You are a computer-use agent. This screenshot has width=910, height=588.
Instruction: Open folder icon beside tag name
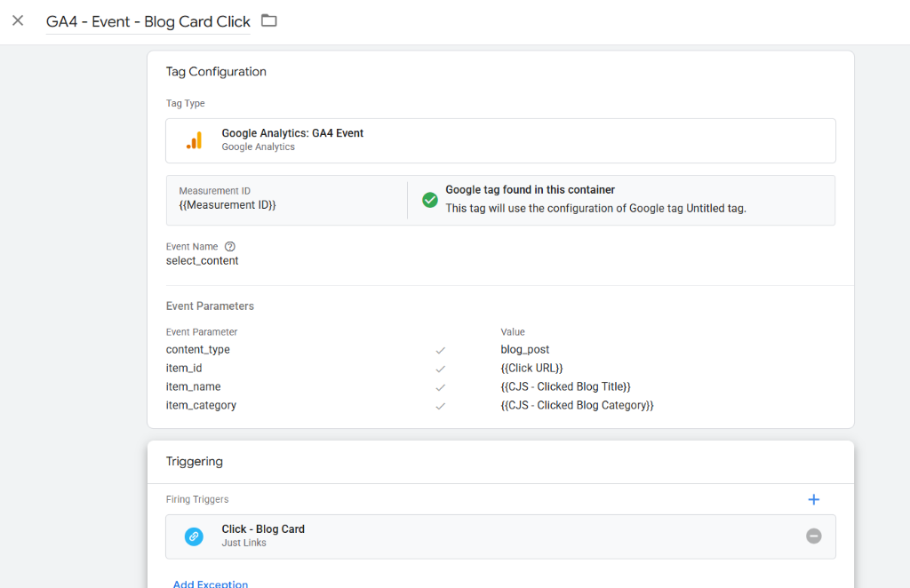[268, 21]
